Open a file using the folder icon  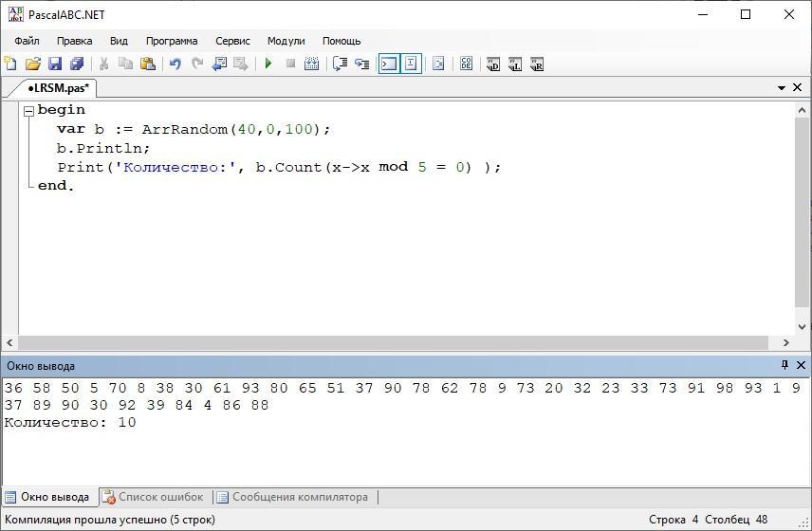(x=32, y=64)
